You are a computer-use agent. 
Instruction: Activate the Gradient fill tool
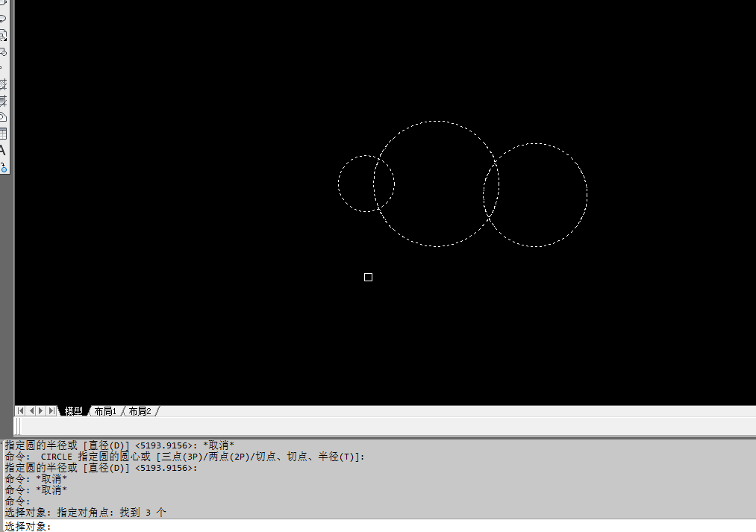tap(2, 101)
